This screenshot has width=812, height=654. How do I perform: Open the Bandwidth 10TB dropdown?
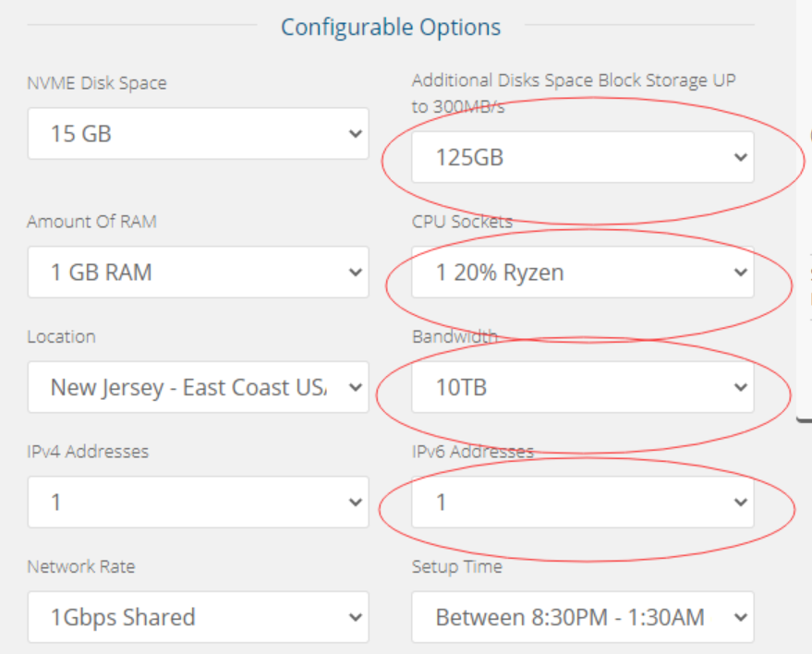click(x=582, y=388)
